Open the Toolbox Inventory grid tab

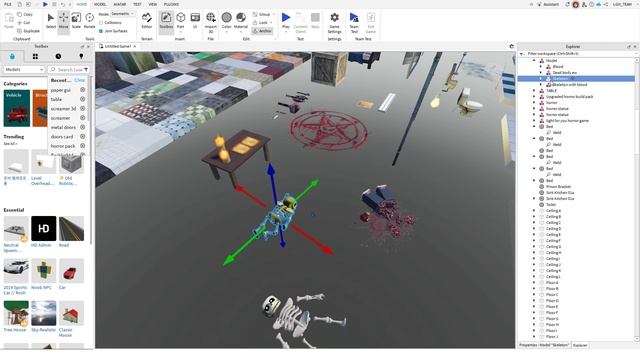[35, 56]
